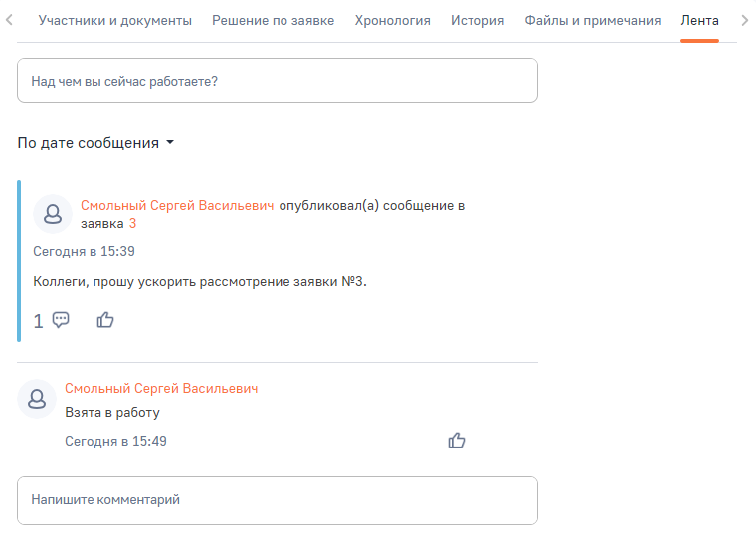Image resolution: width=756 pixels, height=538 pixels.
Task: Open the comment author's name link
Action: tap(161, 389)
